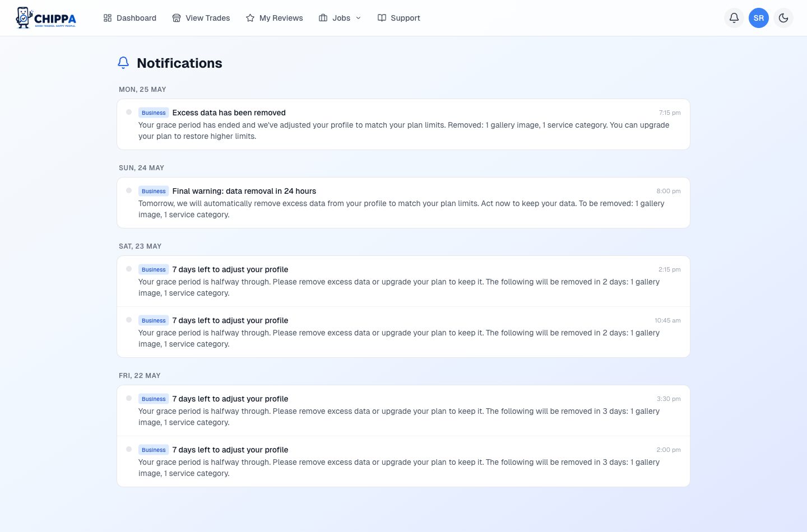Click the FRI, 22 MAY date header
The height and width of the screenshot is (532, 807).
(x=140, y=376)
